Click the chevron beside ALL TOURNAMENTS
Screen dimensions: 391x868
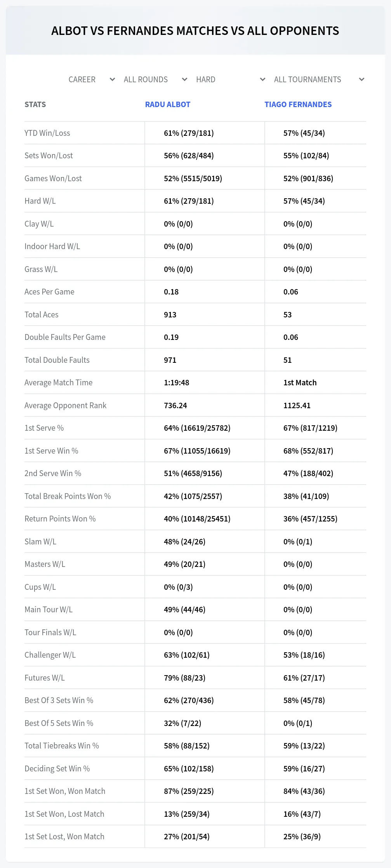pyautogui.click(x=361, y=80)
